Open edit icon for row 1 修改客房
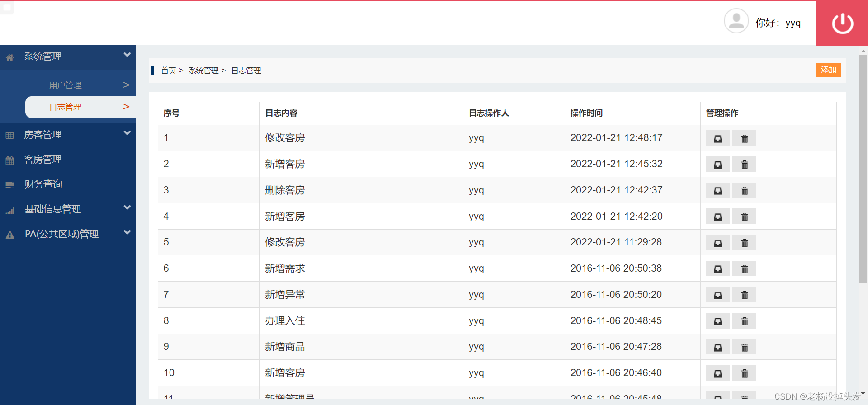The image size is (868, 405). (717, 138)
